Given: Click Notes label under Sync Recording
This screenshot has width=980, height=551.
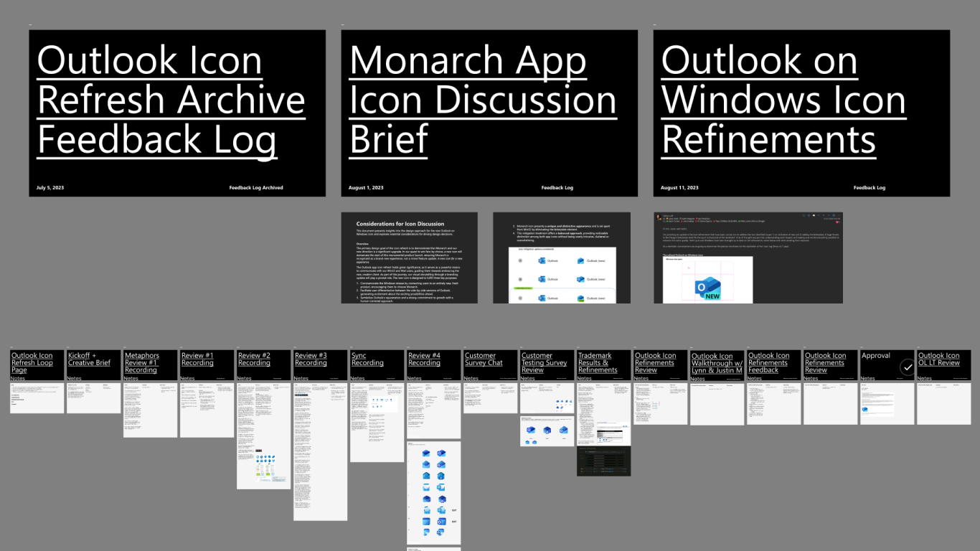Looking at the screenshot, I should point(357,378).
